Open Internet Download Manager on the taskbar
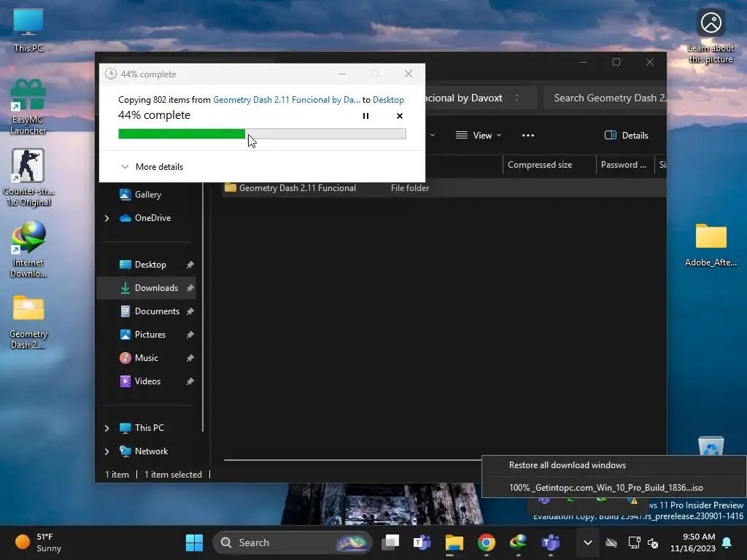 519,542
